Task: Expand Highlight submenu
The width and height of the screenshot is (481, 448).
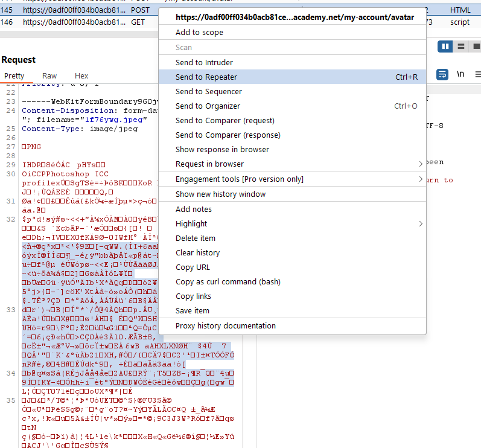Action: click(292, 223)
